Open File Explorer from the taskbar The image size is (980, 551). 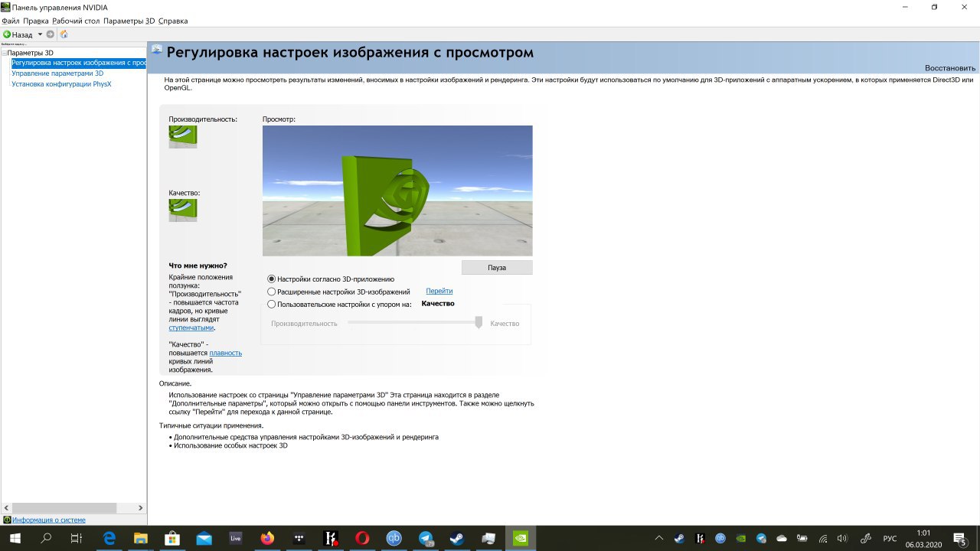(140, 538)
